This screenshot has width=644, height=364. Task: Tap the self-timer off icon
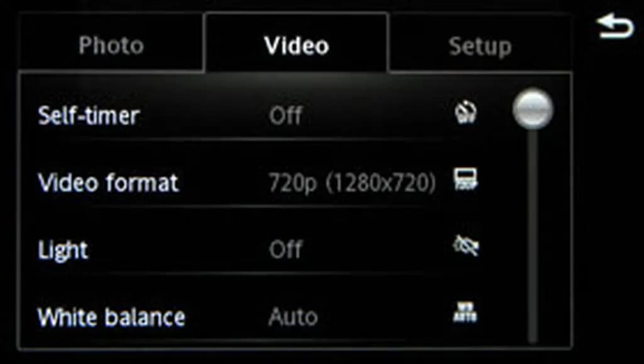pyautogui.click(x=466, y=112)
